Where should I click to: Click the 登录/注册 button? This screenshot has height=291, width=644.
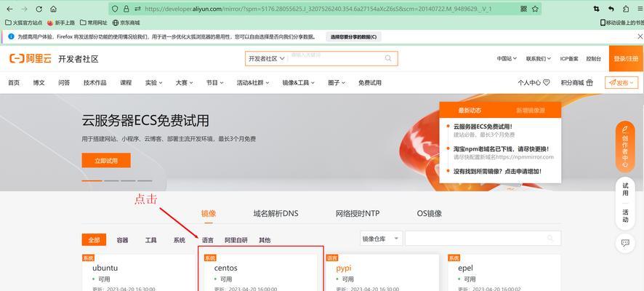(x=627, y=59)
